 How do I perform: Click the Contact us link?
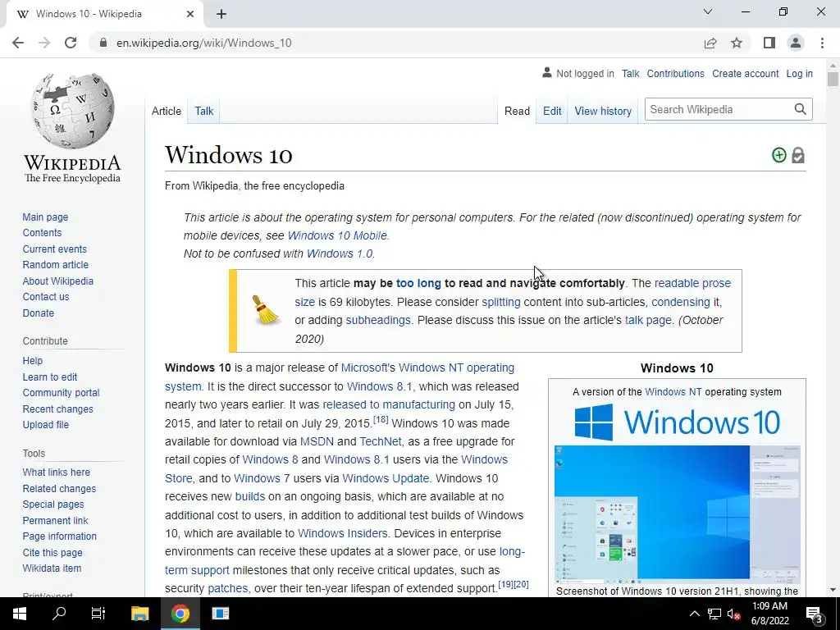coord(46,297)
